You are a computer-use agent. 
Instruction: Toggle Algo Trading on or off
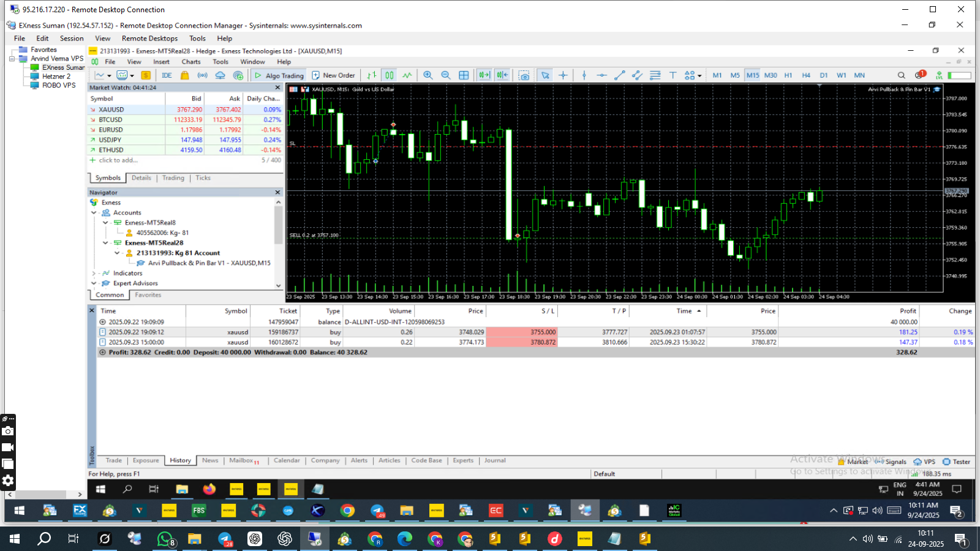[x=279, y=75]
